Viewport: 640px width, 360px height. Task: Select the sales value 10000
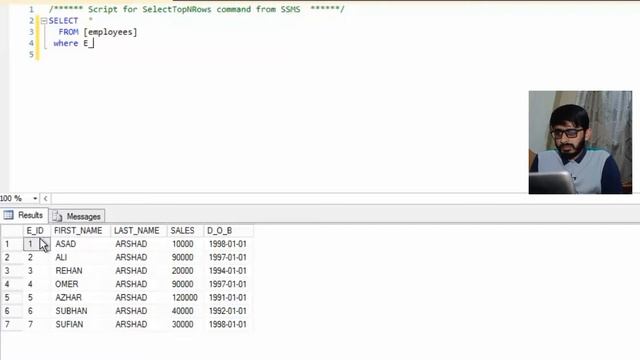(184, 244)
